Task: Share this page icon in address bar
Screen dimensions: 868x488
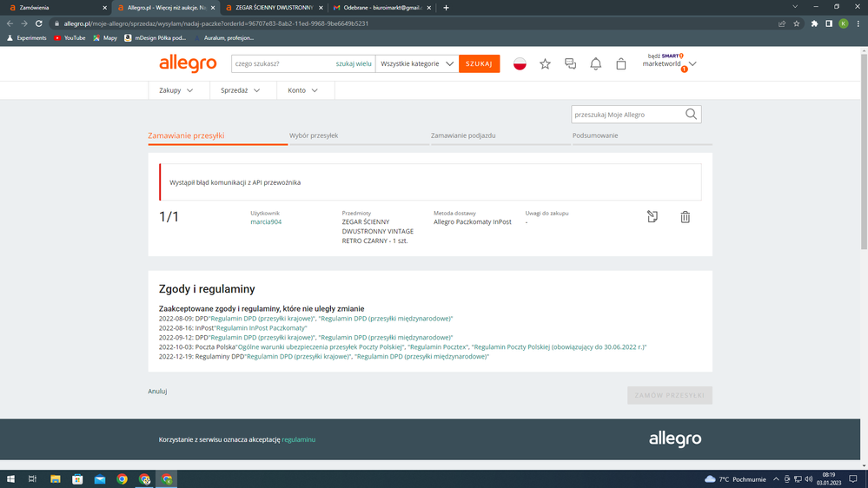Action: (x=782, y=23)
